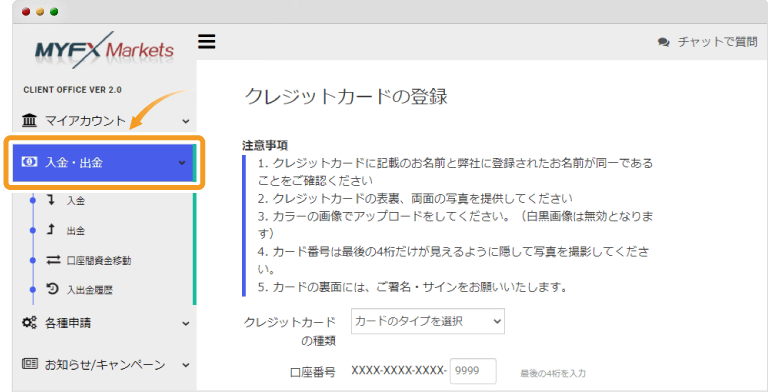
Task: Click the red window close dot
Action: 26,12
